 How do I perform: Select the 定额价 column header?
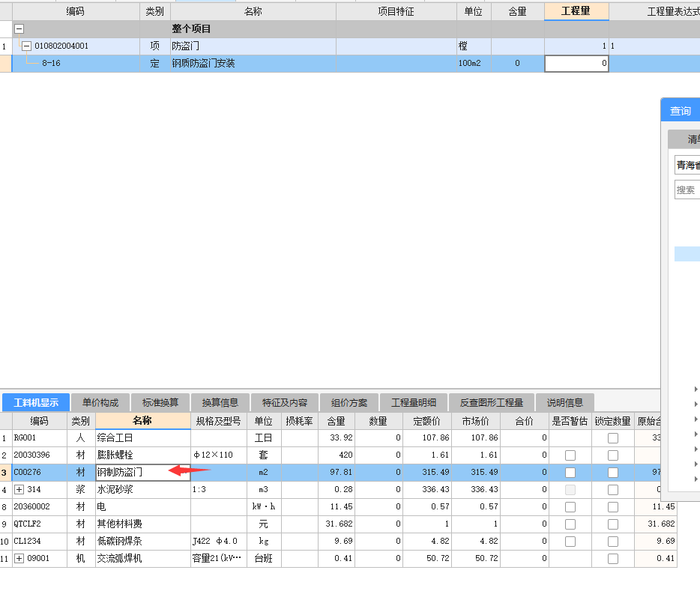click(x=426, y=421)
